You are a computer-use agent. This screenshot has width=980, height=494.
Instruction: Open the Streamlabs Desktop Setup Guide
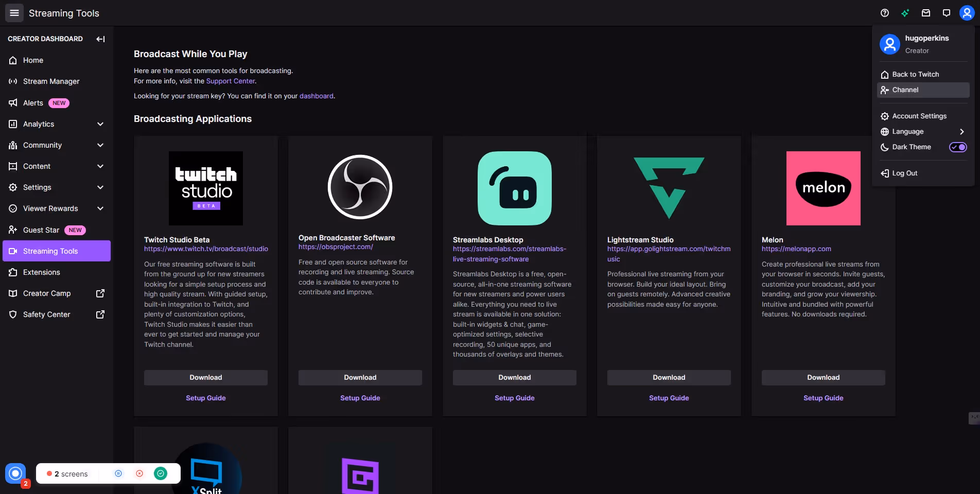[515, 398]
